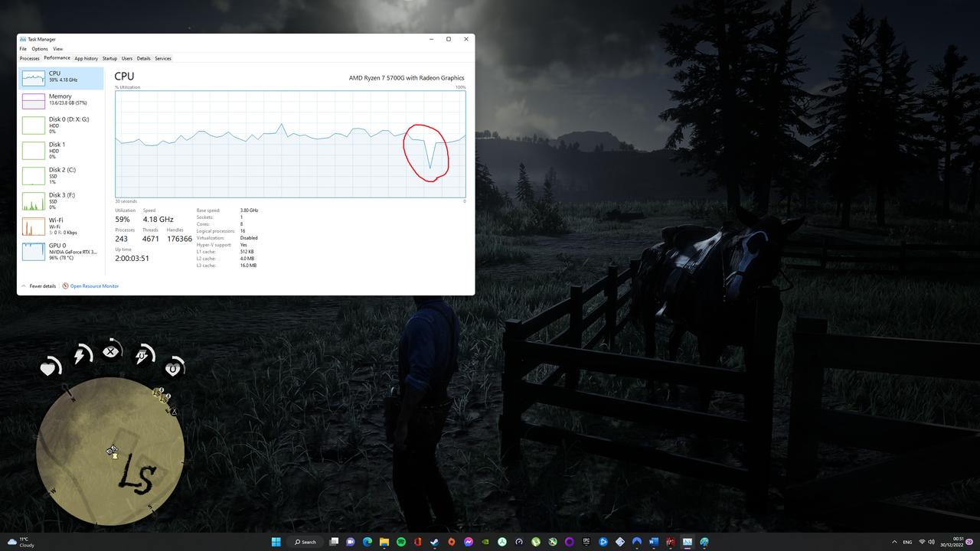The image size is (980, 551).
Task: Open the Xbox app on the taskbar
Action: tap(553, 542)
